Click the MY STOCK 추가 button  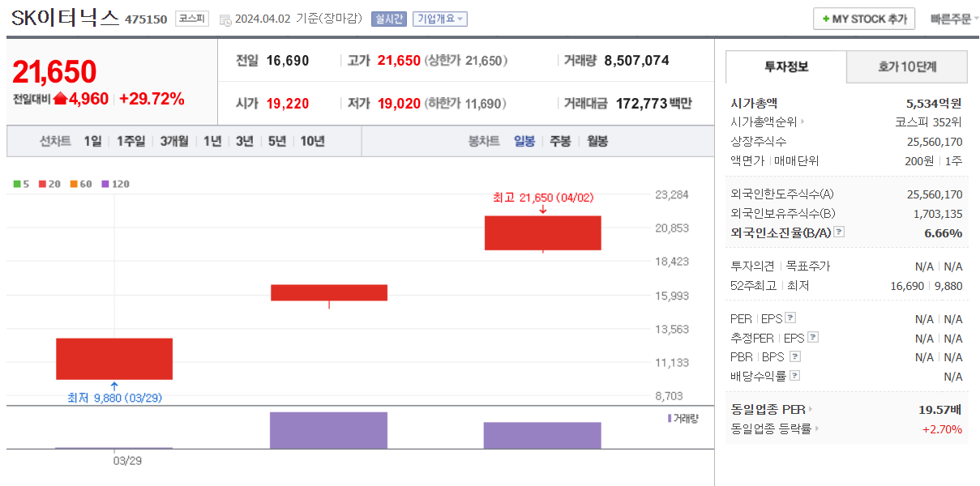click(864, 19)
